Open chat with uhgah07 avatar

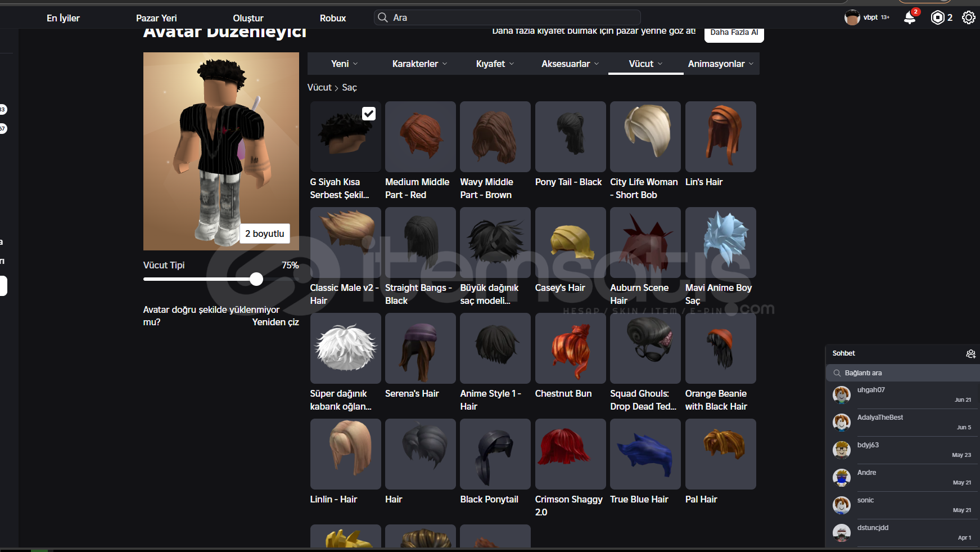coord(842,394)
